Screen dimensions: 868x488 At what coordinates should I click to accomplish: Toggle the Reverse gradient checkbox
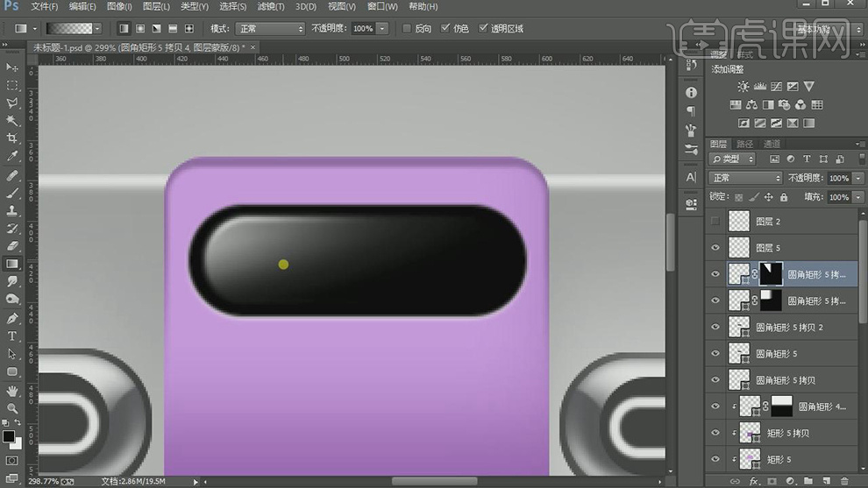click(x=406, y=28)
